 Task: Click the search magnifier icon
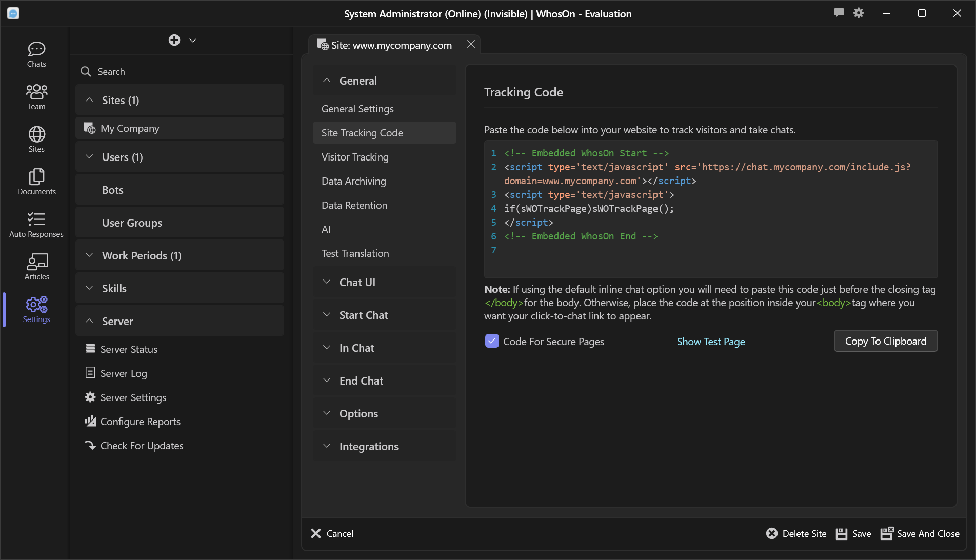tap(86, 71)
